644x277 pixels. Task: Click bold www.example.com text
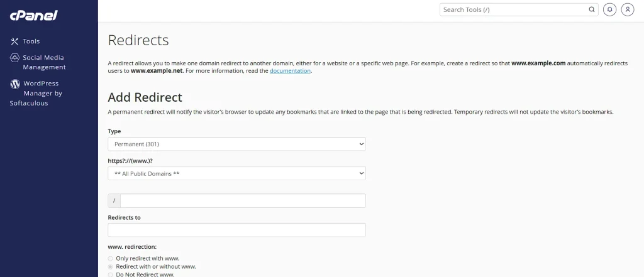tap(538, 63)
